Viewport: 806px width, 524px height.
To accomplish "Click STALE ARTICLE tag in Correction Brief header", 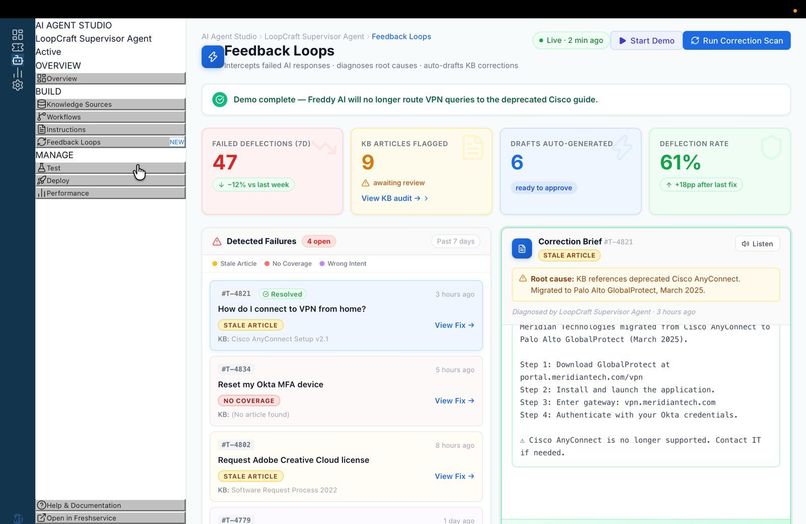I will (569, 255).
